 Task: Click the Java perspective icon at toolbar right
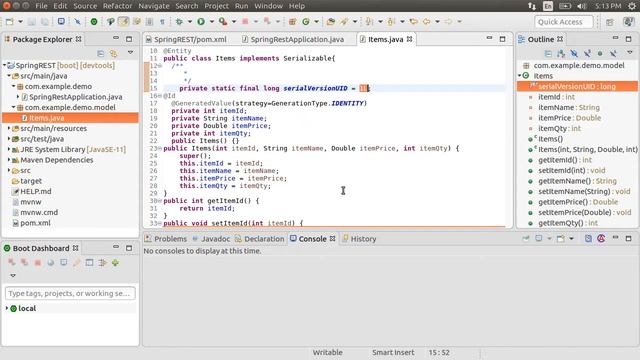628,22
